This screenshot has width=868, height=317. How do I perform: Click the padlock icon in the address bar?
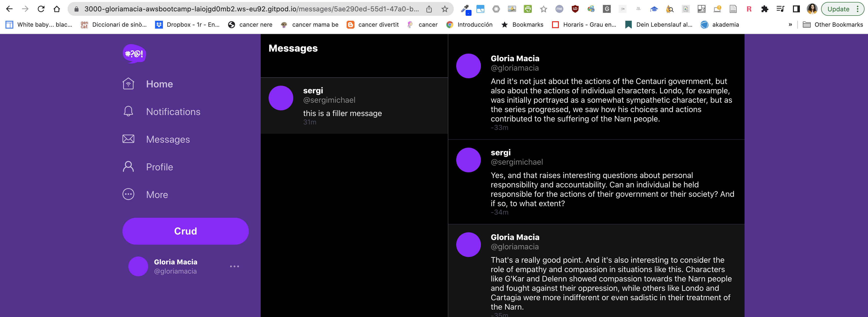click(76, 9)
